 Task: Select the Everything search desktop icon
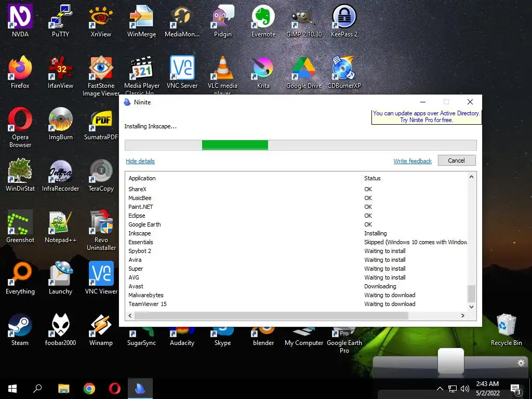(x=20, y=278)
